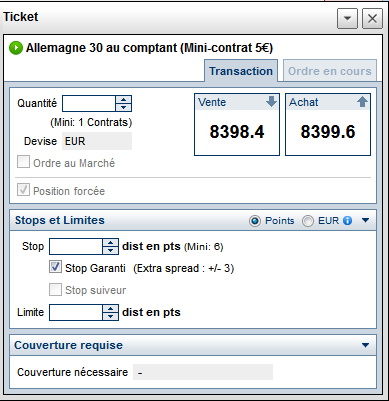Click the Limite distance input field
The height and width of the screenshot is (401, 389).
click(x=76, y=313)
